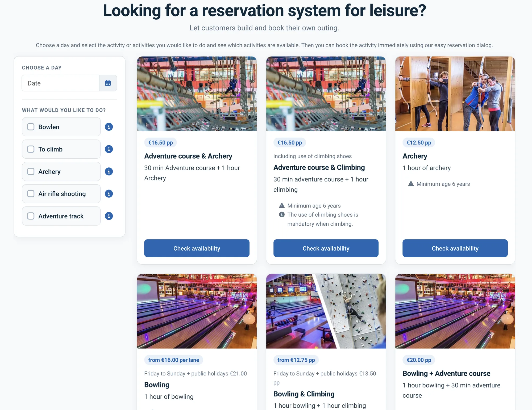This screenshot has height=410, width=532.
Task: Tick the Adventure track checkbox
Action: pyautogui.click(x=31, y=216)
